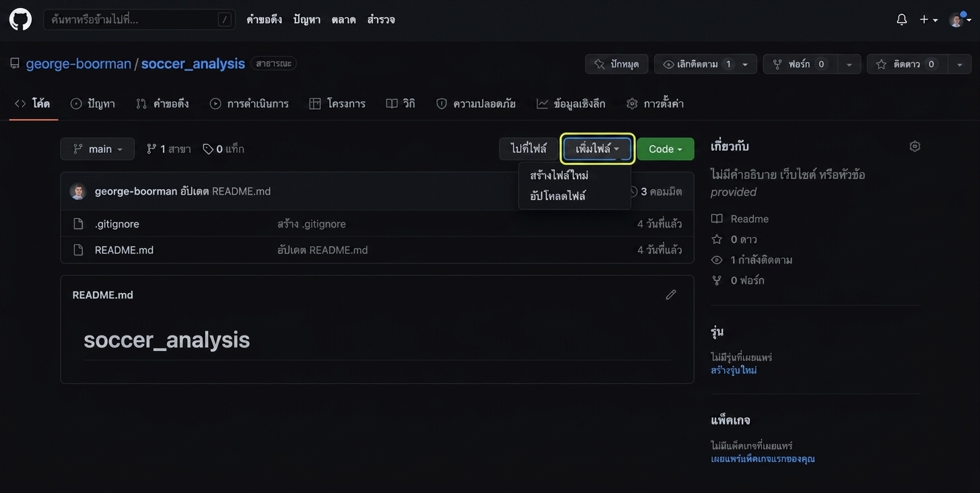The image size is (980, 493).
Task: Open the .gitignore file
Action: pos(117,224)
